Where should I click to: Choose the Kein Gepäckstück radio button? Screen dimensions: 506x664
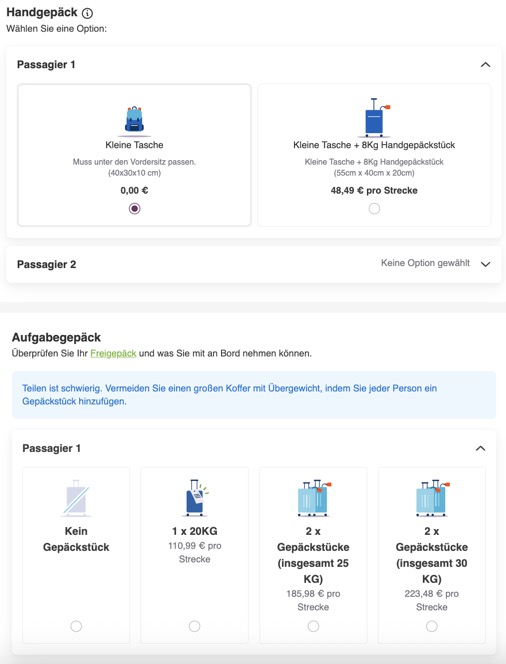76,626
